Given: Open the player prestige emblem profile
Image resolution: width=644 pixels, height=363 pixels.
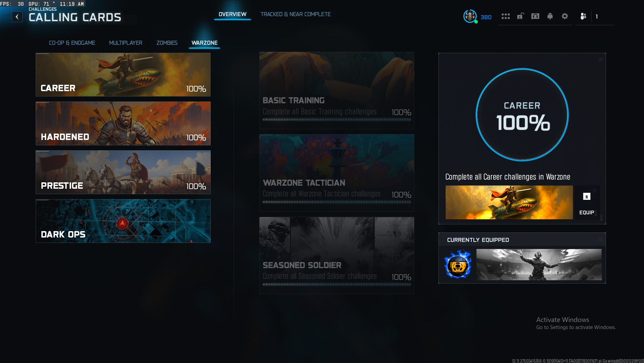Looking at the screenshot, I should (x=470, y=16).
